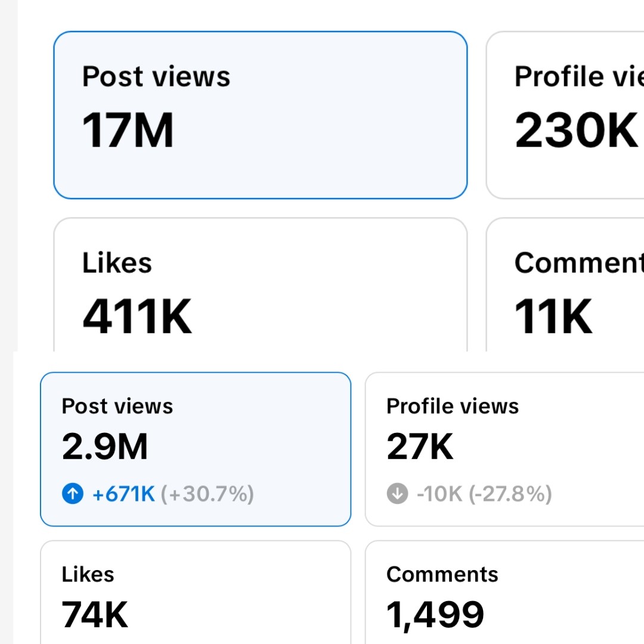Open the Comments card showing 11K
This screenshot has width=644, height=644.
(x=565, y=284)
